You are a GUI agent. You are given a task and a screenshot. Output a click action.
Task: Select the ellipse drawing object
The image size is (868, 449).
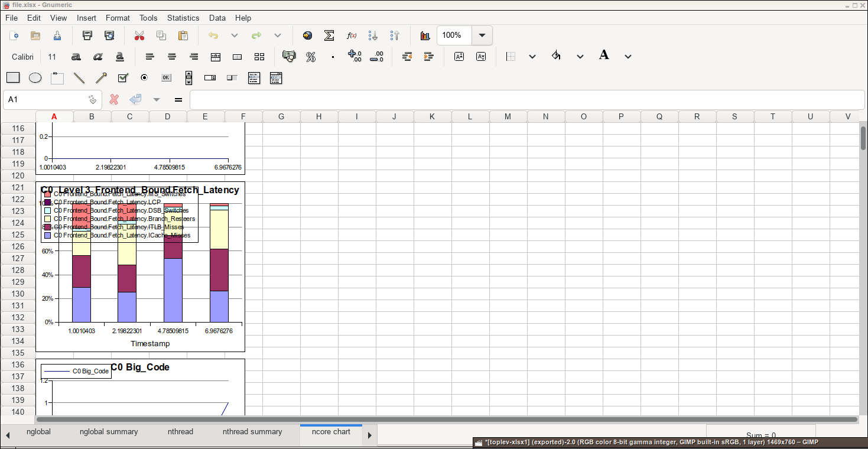tap(35, 78)
